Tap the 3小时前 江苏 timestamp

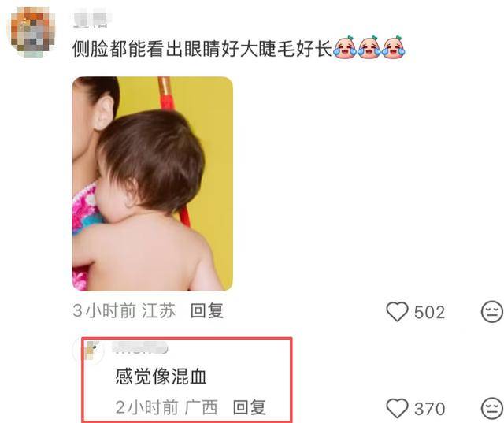124,311
